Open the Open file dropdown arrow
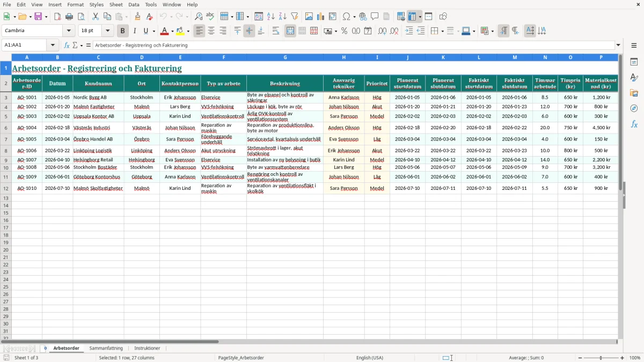Screen dimensions: 644x362 30,17
